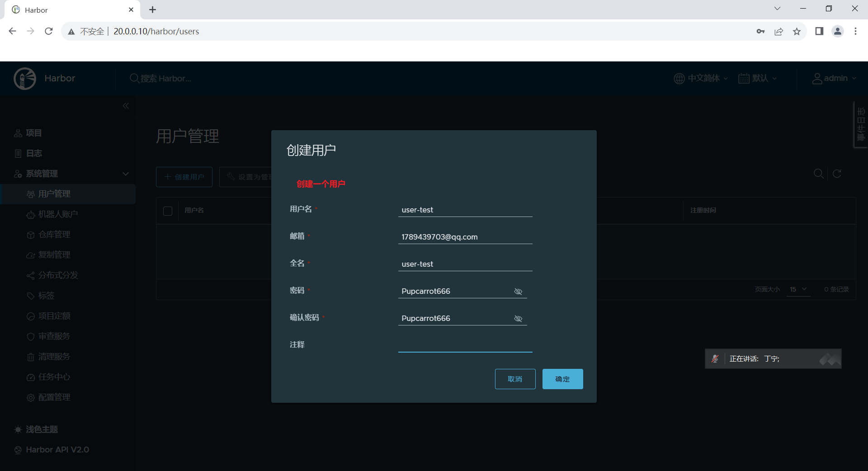Click the 设置为管理员 button behind dialog

pyautogui.click(x=245, y=177)
